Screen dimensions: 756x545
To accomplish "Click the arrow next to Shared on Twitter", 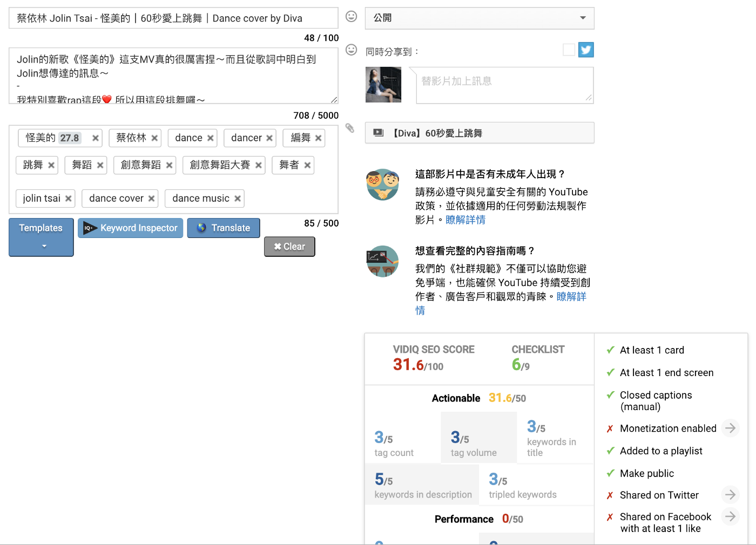I will 730,494.
